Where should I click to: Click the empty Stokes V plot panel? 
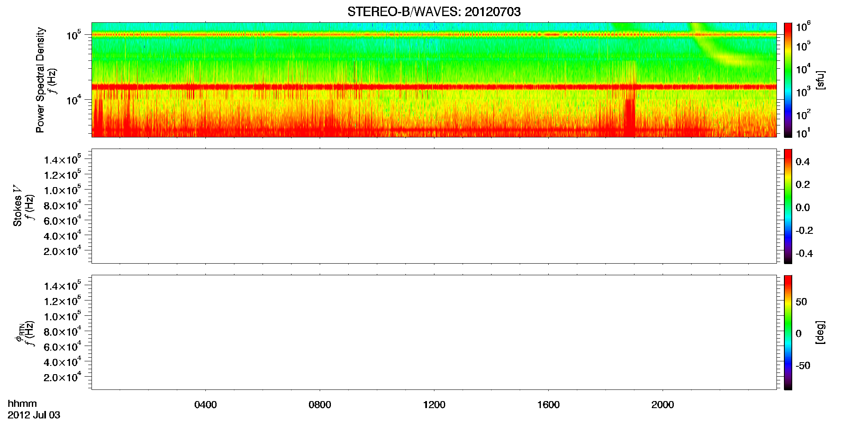click(434, 206)
